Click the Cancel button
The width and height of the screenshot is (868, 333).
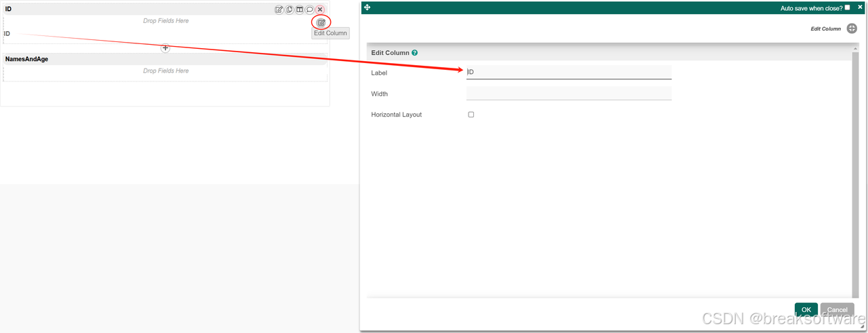click(837, 310)
